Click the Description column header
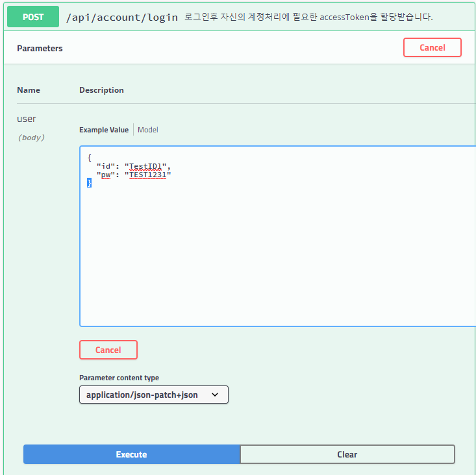Viewport: 476px width, 475px height. (101, 90)
